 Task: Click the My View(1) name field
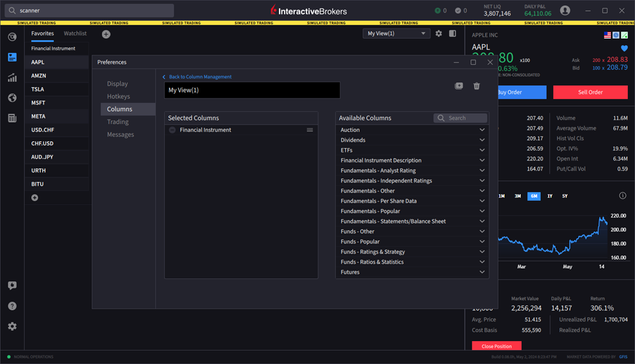click(252, 90)
